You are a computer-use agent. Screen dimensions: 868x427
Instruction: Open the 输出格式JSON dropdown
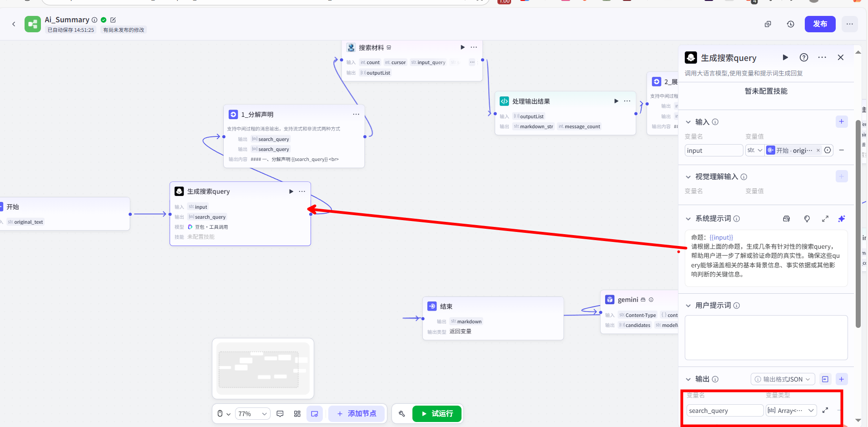782,379
